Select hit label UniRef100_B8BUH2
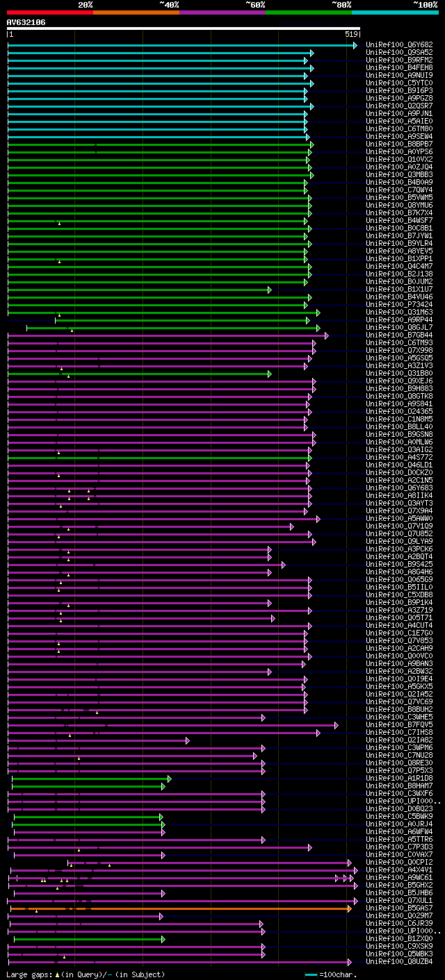 pos(399,710)
